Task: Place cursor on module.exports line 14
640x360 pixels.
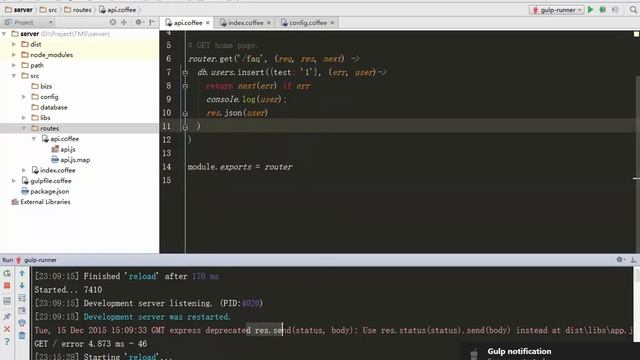Action: coord(240,167)
